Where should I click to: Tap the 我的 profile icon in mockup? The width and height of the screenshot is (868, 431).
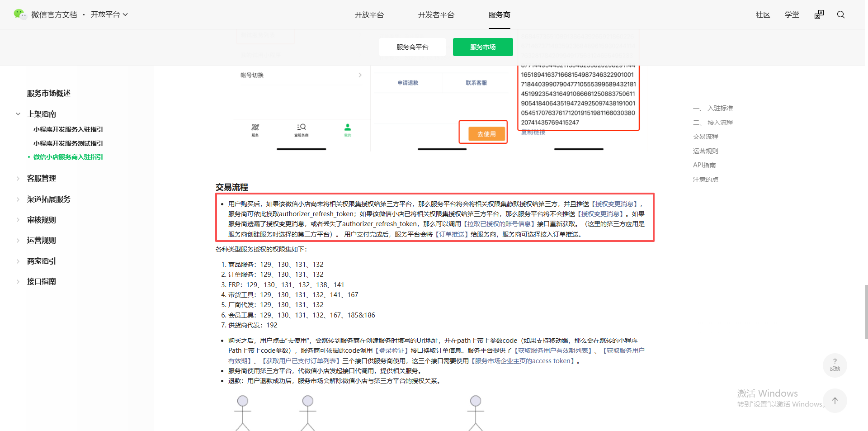point(348,130)
